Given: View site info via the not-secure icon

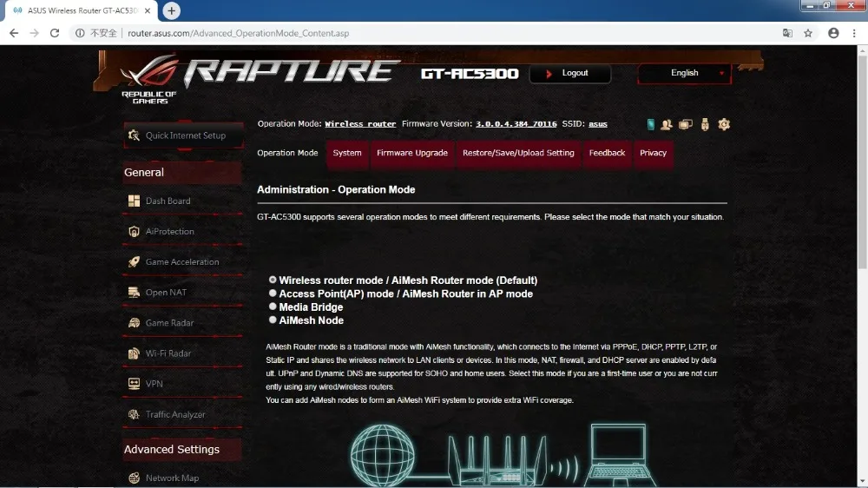Looking at the screenshot, I should pos(80,33).
